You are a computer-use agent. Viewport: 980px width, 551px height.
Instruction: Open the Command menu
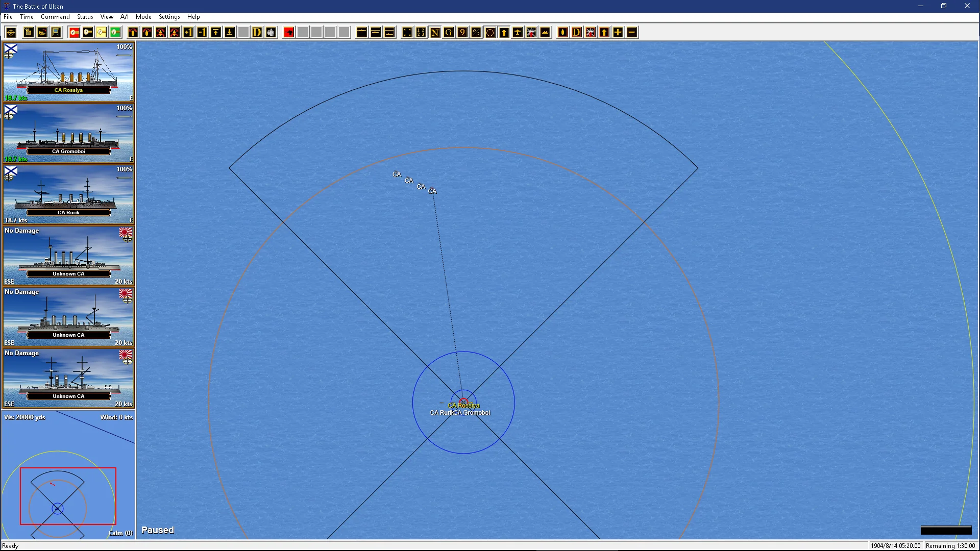tap(55, 17)
